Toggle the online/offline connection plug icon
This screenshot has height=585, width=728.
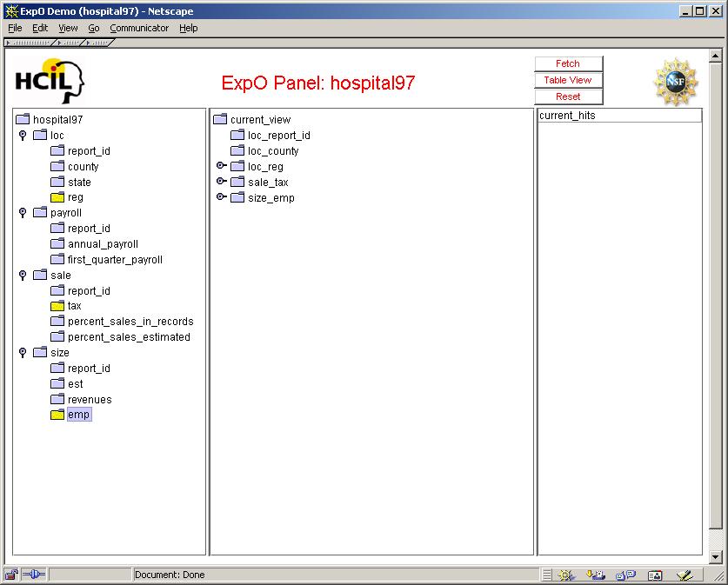34,575
